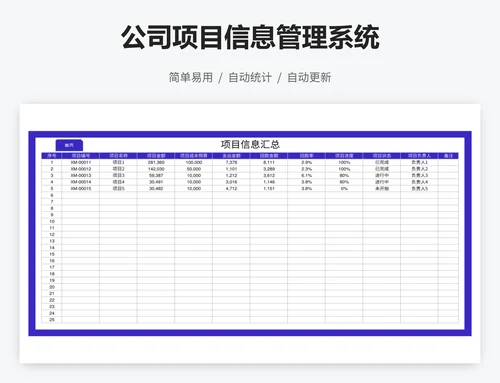Click repayment amount cell 1,151
The height and width of the screenshot is (383, 500).
tap(269, 189)
